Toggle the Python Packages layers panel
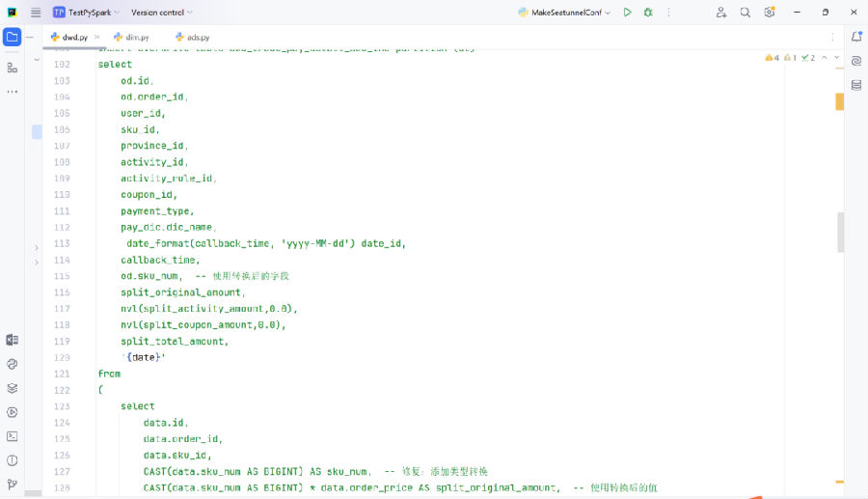 (x=13, y=388)
